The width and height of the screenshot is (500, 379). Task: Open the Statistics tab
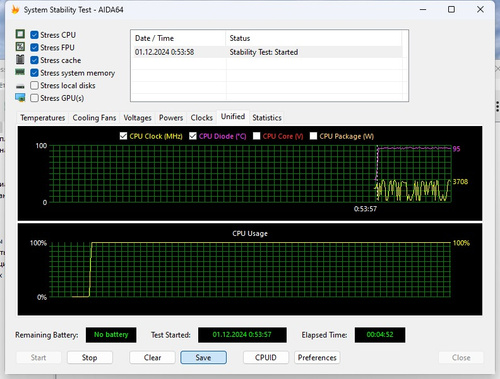click(x=267, y=118)
